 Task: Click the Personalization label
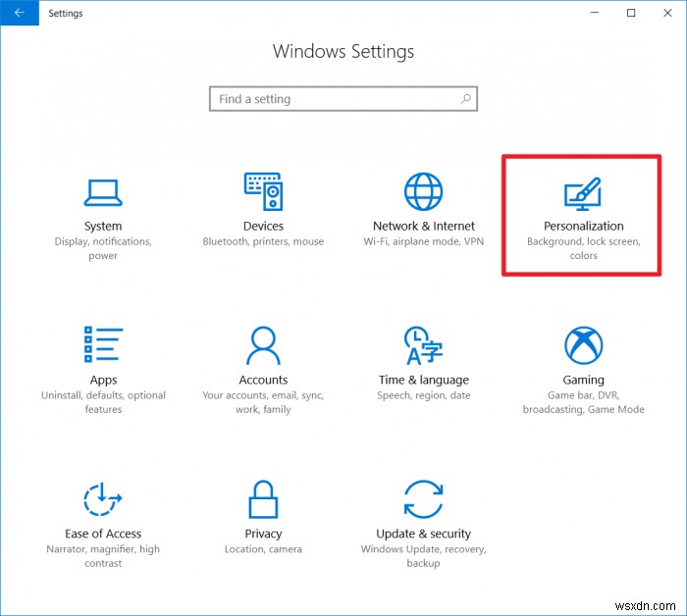[x=584, y=226]
